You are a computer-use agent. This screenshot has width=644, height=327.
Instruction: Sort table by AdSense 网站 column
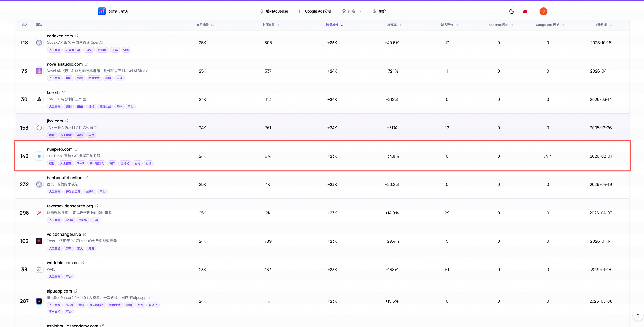[501, 25]
